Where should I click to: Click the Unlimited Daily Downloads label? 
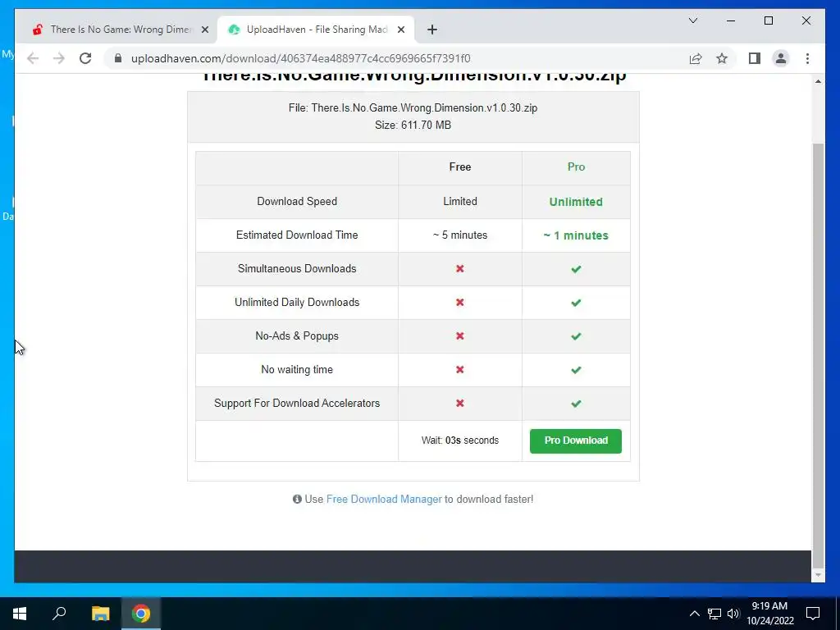point(297,303)
